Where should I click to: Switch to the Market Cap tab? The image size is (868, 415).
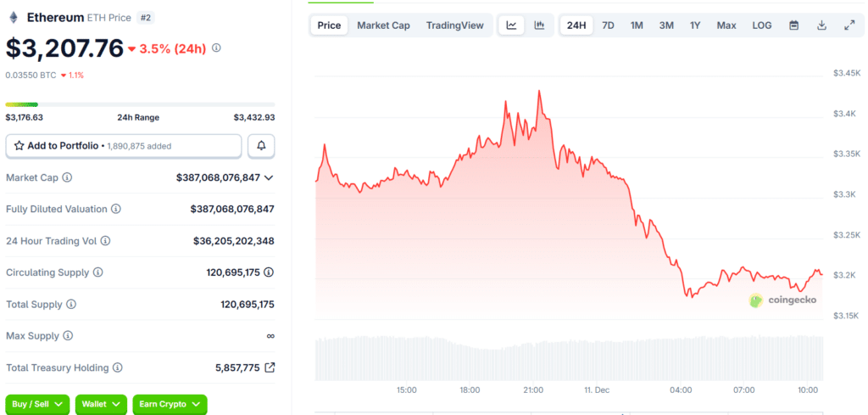click(383, 25)
